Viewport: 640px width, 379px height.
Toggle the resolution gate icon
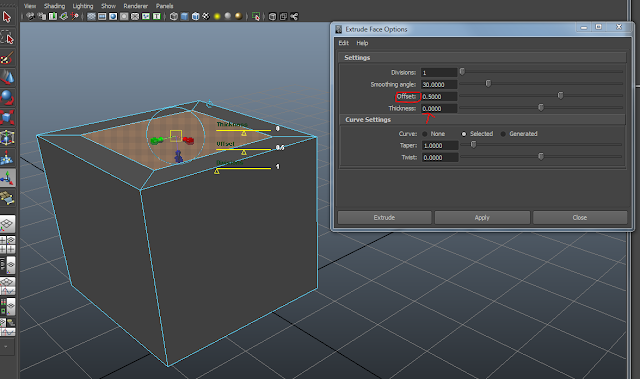tap(113, 16)
